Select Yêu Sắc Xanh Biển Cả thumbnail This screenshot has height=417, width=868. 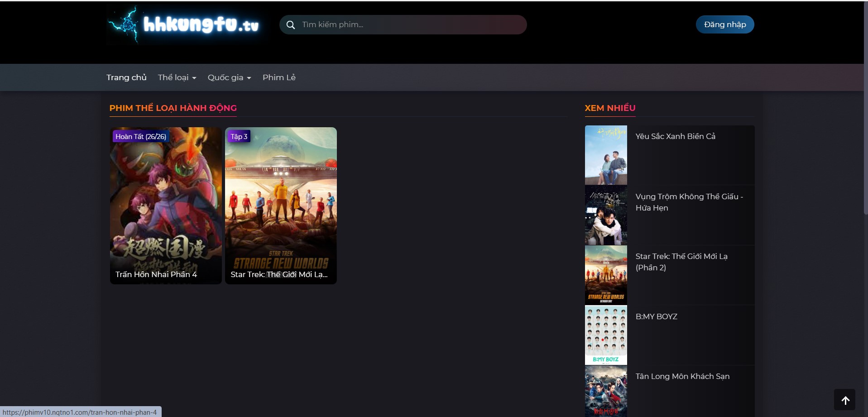[x=606, y=155]
